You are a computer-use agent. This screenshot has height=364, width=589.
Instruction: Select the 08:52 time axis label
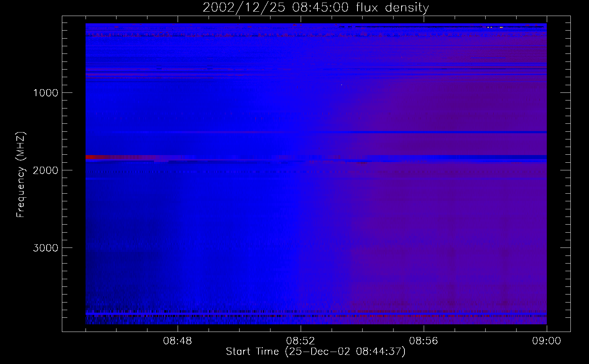tap(301, 341)
